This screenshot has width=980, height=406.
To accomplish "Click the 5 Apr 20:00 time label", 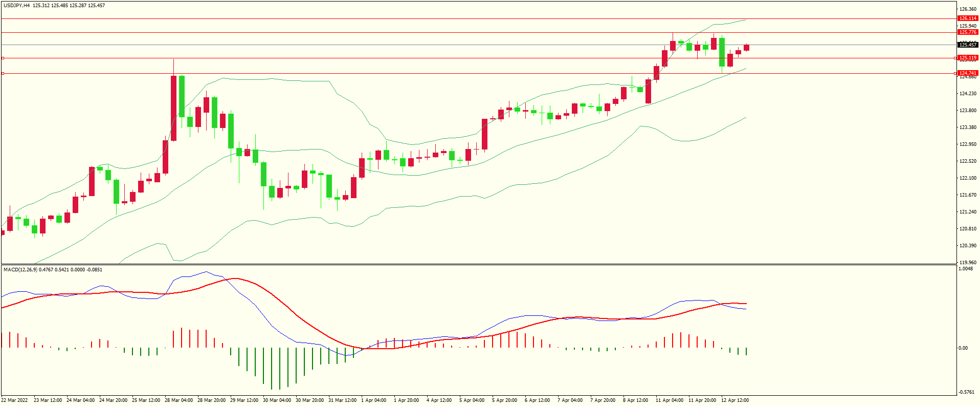I will coord(504,400).
